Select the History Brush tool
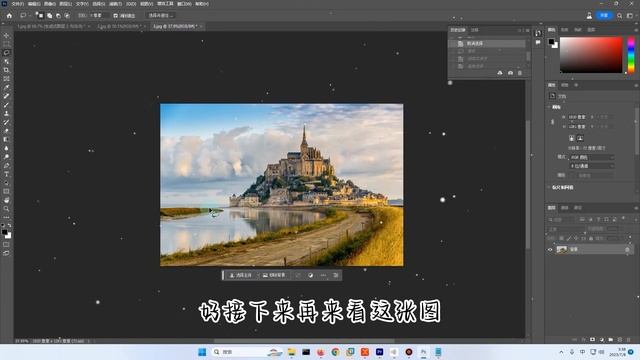 tap(6, 122)
